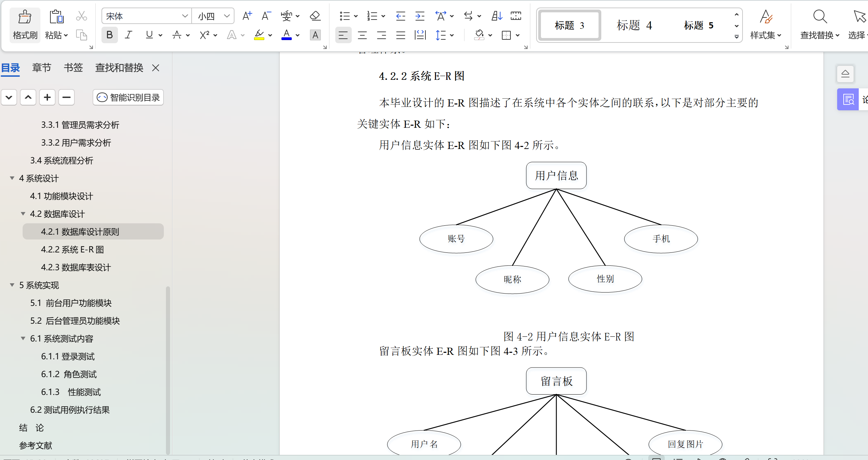The image size is (868, 460).
Task: Open the 宋体 font name dropdown
Action: click(x=185, y=16)
